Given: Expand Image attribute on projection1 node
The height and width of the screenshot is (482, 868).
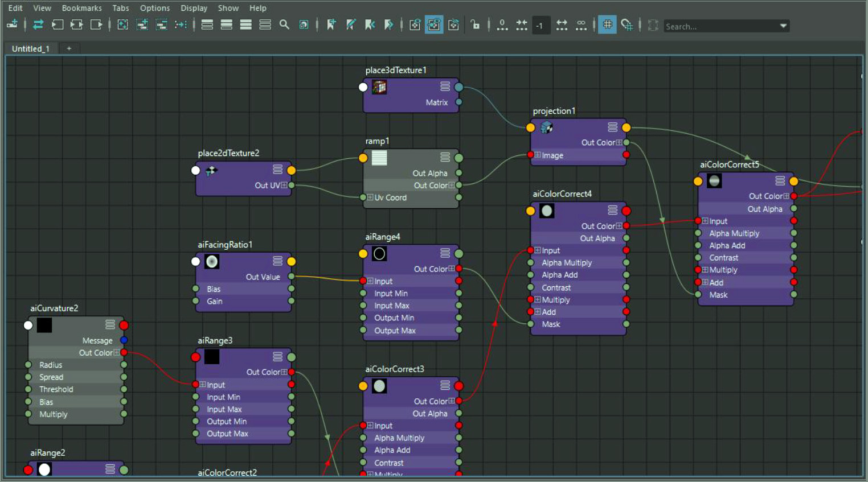Looking at the screenshot, I should pyautogui.click(x=537, y=155).
